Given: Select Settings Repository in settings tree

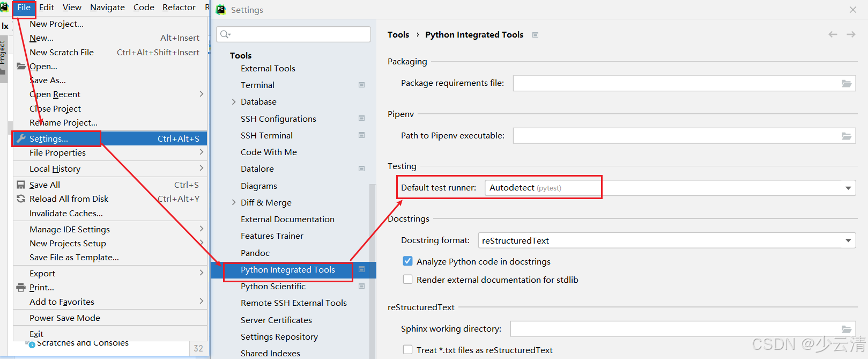Looking at the screenshot, I should 279,336.
